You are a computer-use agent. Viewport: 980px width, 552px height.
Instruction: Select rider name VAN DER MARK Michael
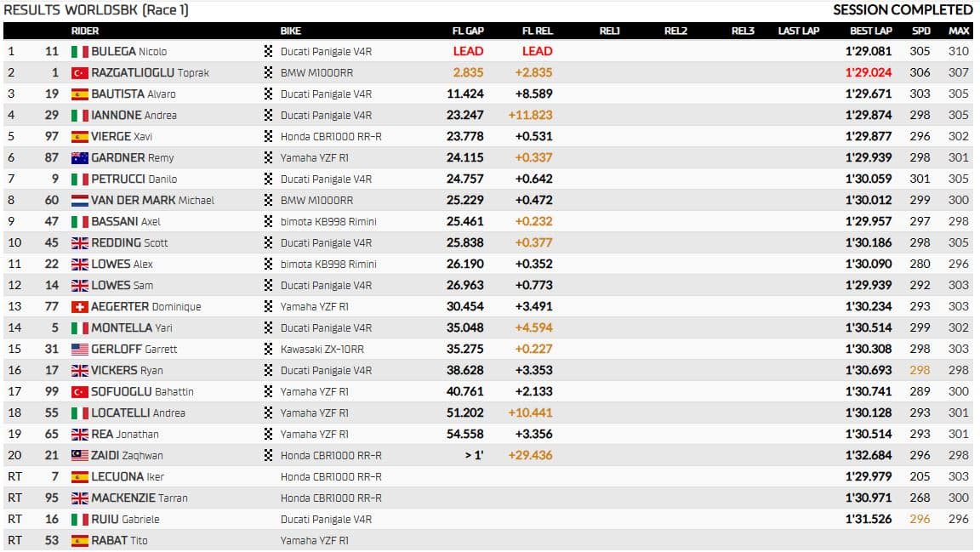click(x=152, y=200)
